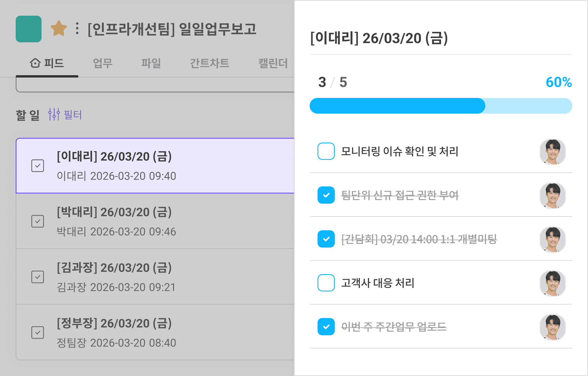This screenshot has width=588, height=376.
Task: Go to the 파일 tab
Action: (x=151, y=63)
